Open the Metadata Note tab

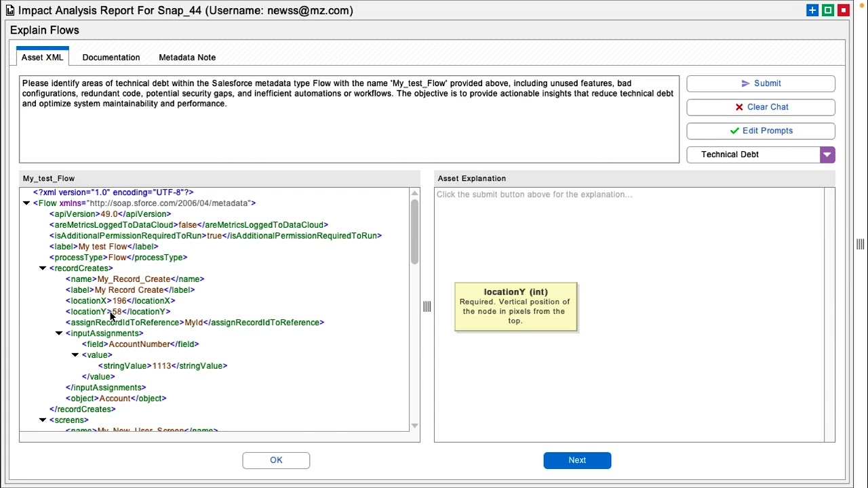(187, 58)
